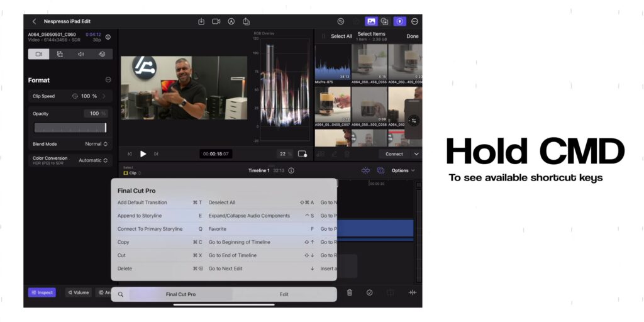
Task: Click the Clip Speed retime icon
Action: (75, 96)
